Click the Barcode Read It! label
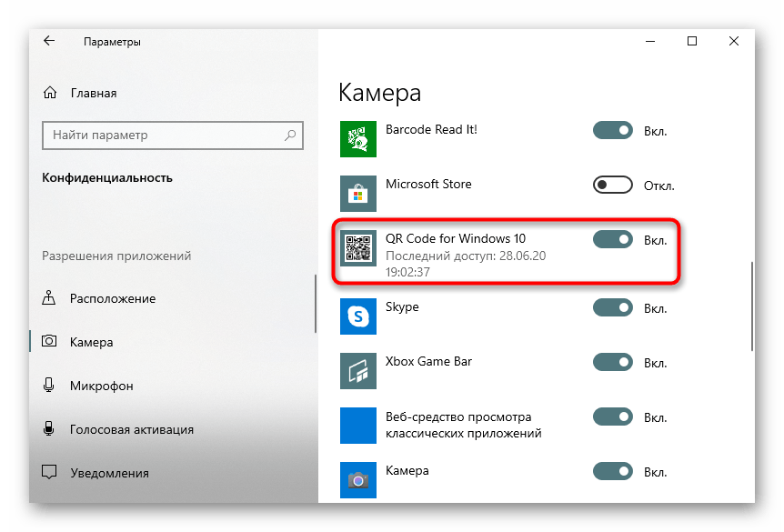The width and height of the screenshot is (784, 532). (431, 129)
